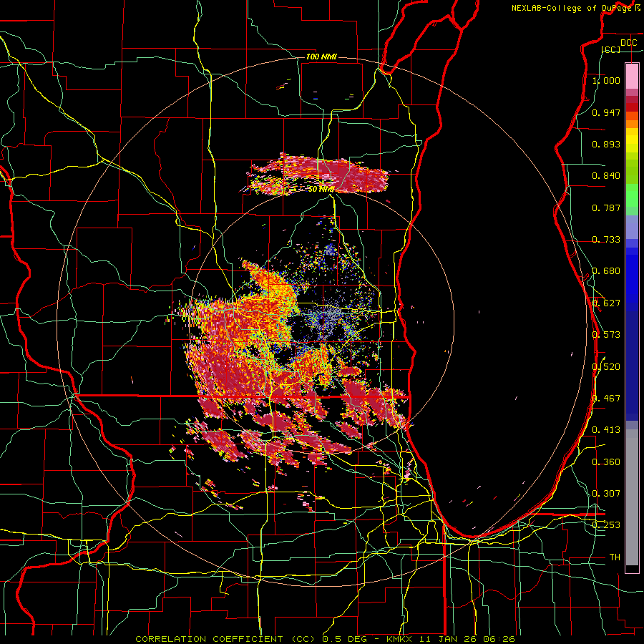The image size is (644, 644).
Task: Select the 50 NMI range ring label
Action: (321, 189)
